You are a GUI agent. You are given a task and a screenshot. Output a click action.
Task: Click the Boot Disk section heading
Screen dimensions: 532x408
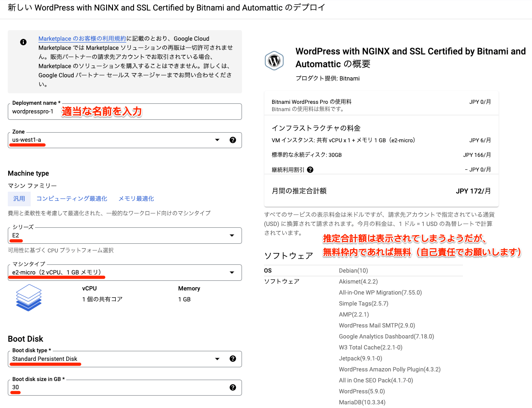click(x=26, y=339)
